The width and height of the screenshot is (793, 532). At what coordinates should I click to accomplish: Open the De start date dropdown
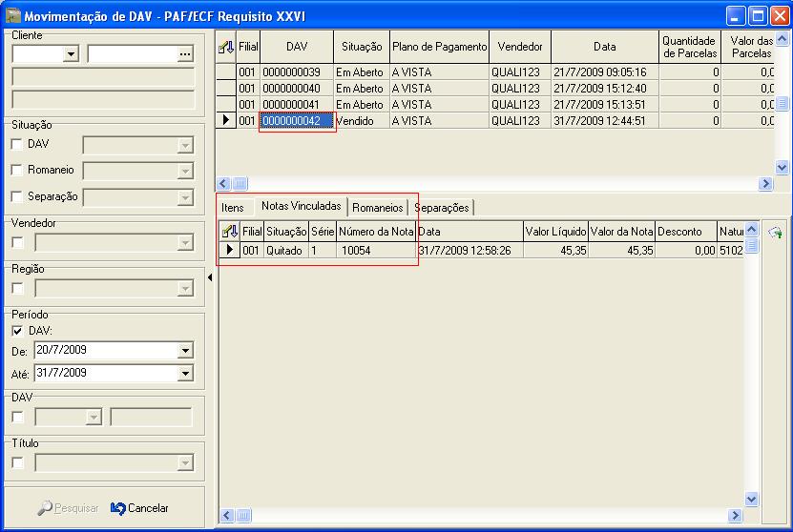coord(185,350)
